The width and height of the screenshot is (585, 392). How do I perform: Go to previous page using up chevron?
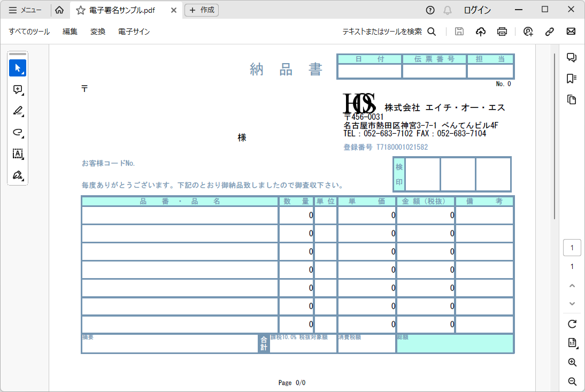tap(572, 286)
